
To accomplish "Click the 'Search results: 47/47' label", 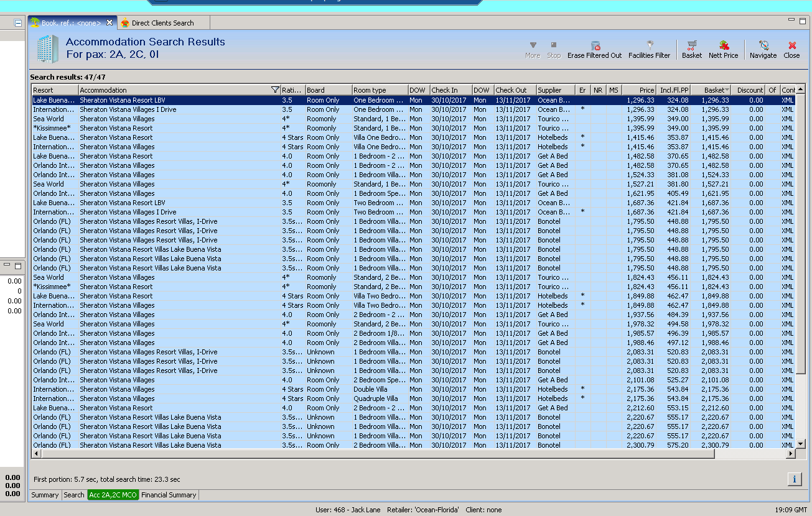I will coord(68,77).
